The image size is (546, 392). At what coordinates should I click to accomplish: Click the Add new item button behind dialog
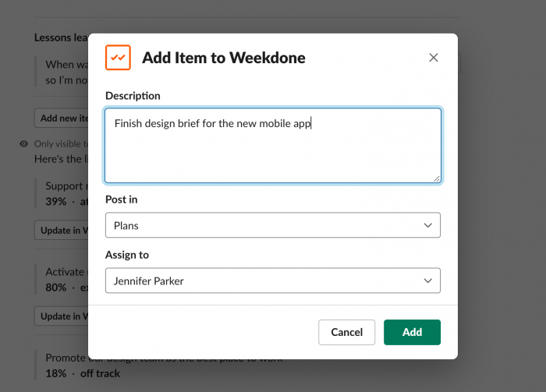(62, 118)
